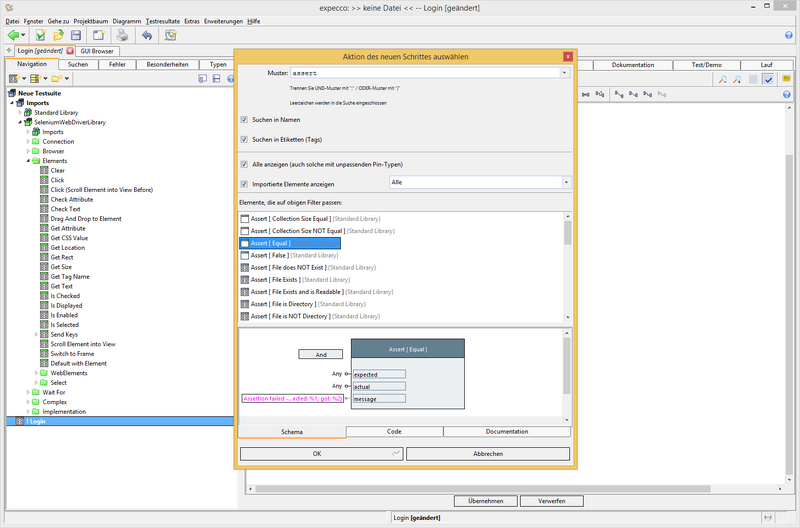Click the printer icon in toolbar
The image size is (800, 528).
coord(121,35)
